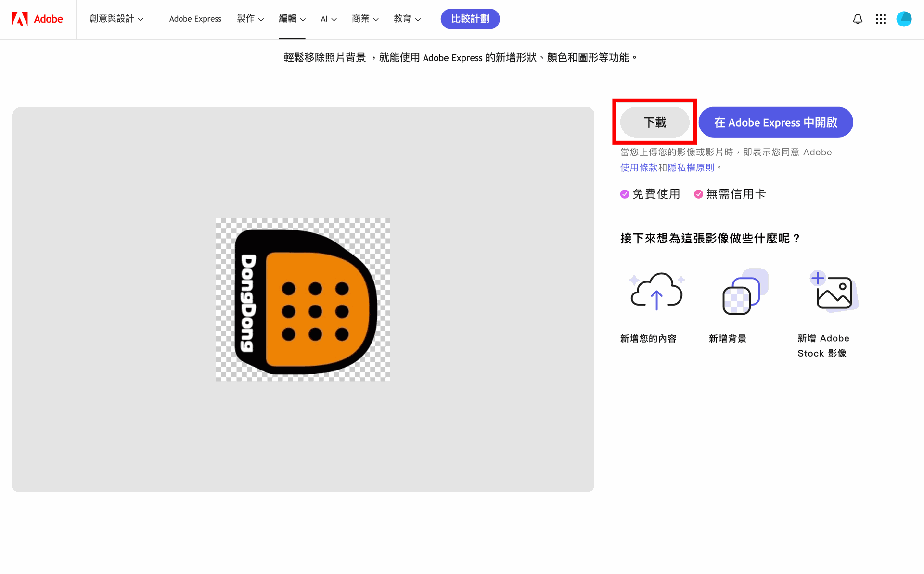Expand the 教育 menu

coord(407,19)
